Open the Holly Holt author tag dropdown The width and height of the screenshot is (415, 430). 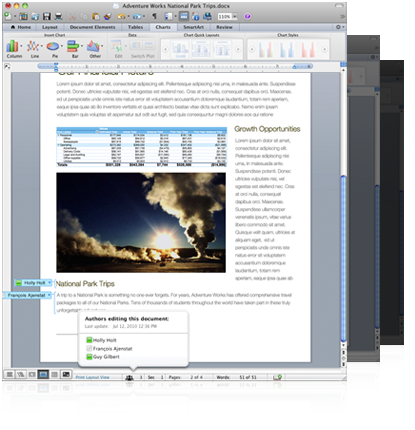pyautogui.click(x=50, y=283)
